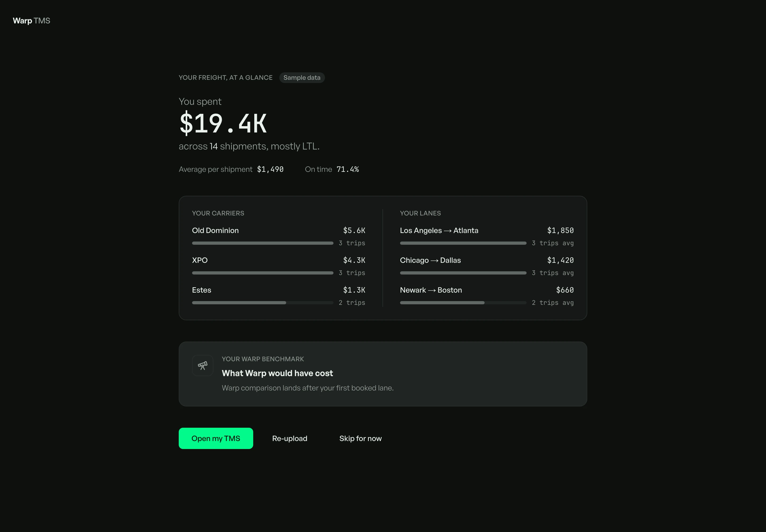Click the Estes spend bar
Viewport: 766px width, 532px height.
click(x=263, y=303)
